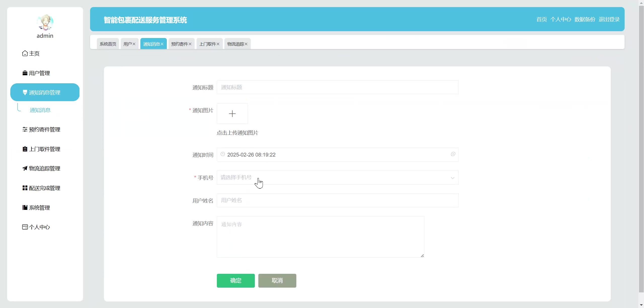Click the paper plane icon for 物流追踪管理
Screen dimensions: 644x308
coord(25,168)
